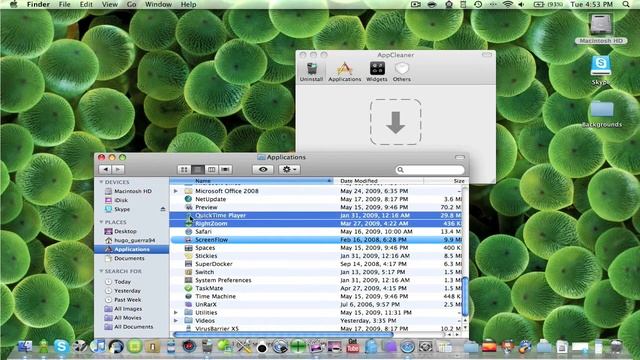Sort by the Name column header
This screenshot has width=640, height=360.
pos(251,180)
